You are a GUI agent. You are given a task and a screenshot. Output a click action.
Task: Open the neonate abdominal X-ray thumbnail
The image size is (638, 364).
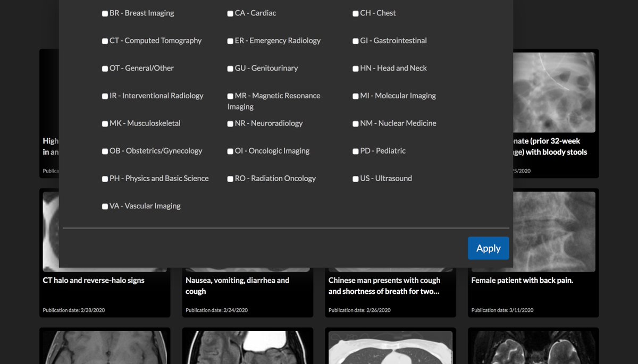click(x=554, y=92)
